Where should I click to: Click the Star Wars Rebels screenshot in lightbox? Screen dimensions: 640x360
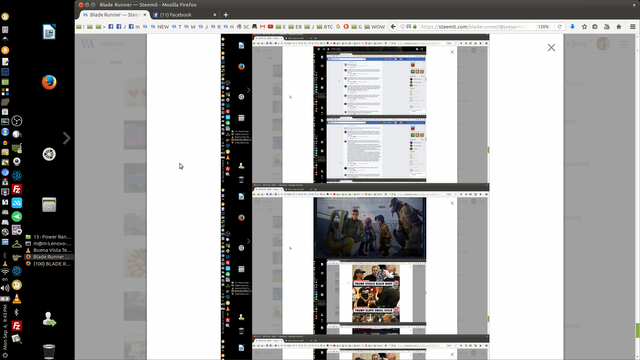(x=370, y=229)
